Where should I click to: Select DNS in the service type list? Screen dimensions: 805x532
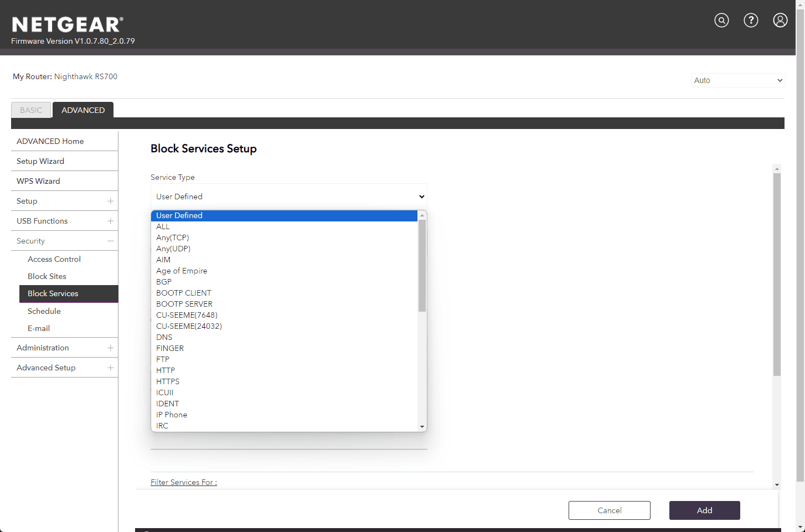(164, 337)
